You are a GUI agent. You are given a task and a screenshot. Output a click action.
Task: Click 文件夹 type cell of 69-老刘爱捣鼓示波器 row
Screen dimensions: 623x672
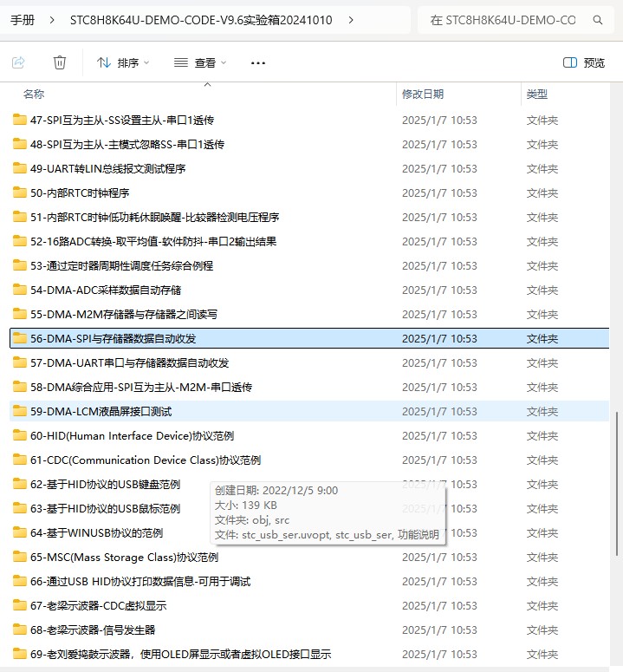[x=542, y=655]
